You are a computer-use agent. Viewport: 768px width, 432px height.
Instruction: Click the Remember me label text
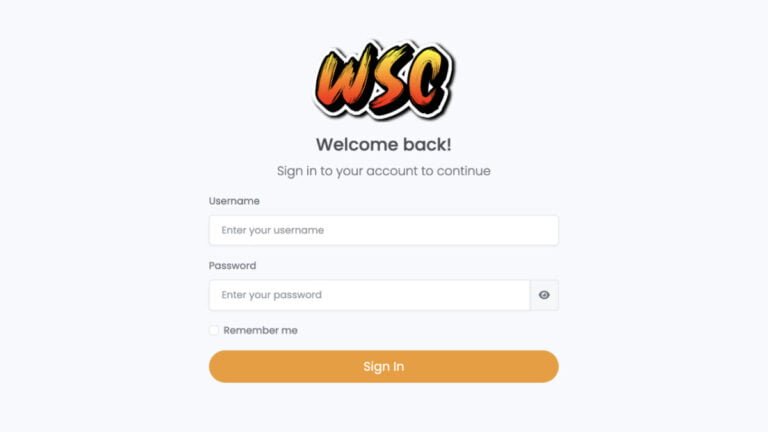click(261, 331)
